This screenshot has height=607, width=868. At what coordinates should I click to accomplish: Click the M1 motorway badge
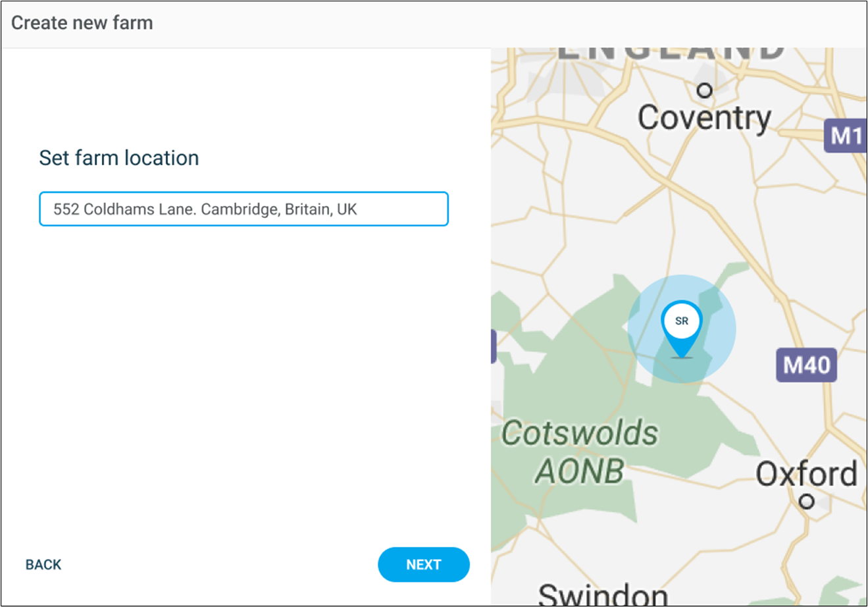pos(846,136)
